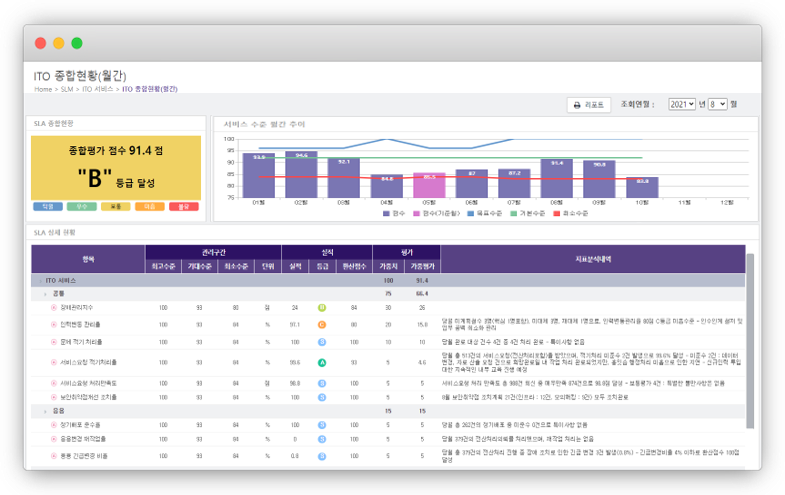The height and width of the screenshot is (495, 785).
Task: Click the 서비스요청 처리만족도 row indicator icon
Action: (53, 382)
